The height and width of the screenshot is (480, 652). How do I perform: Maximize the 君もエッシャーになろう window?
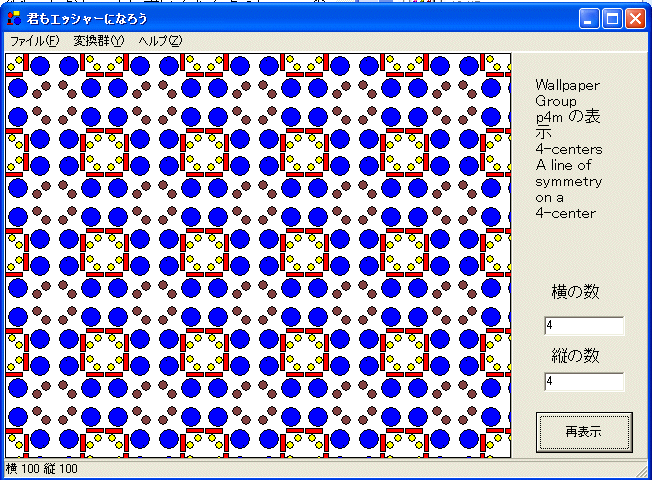612,19
